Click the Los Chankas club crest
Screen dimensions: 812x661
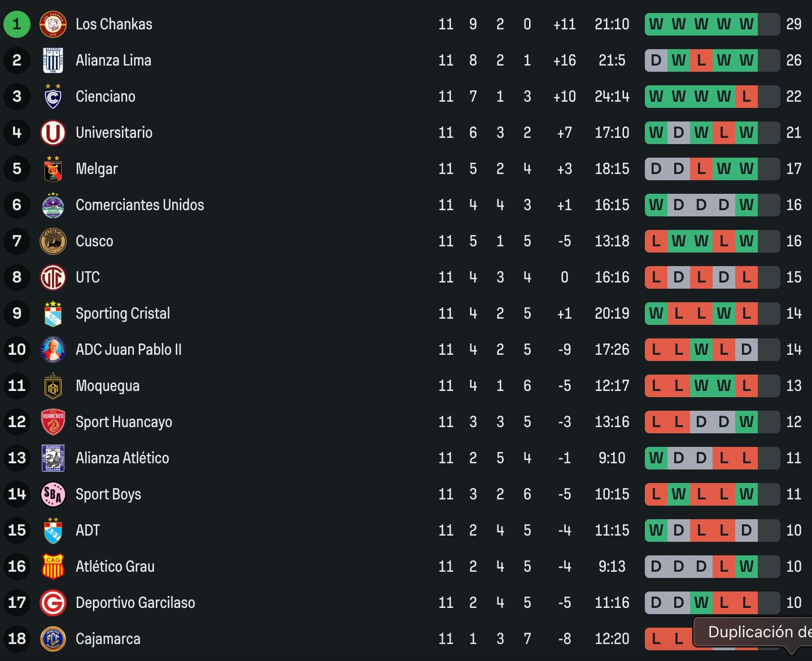point(53,24)
